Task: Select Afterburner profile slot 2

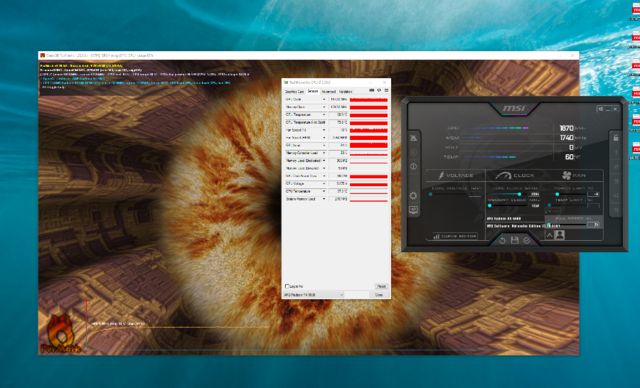Action: click(616, 166)
